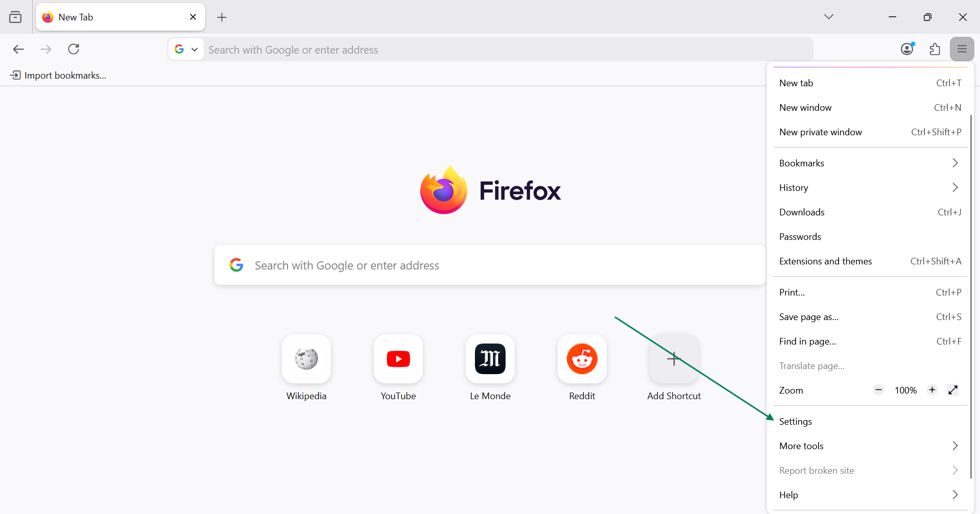Click Import bookmarks link
The image size is (980, 514).
coord(58,76)
